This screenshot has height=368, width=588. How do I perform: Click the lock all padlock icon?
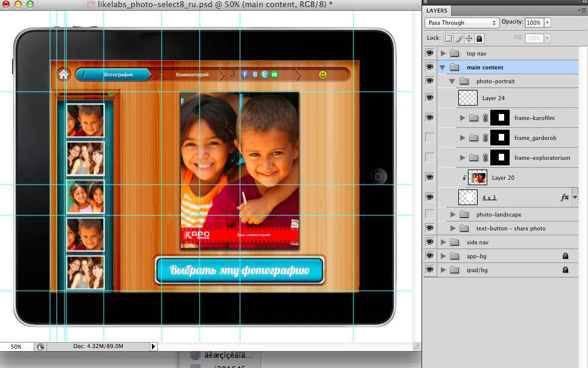[x=479, y=38]
